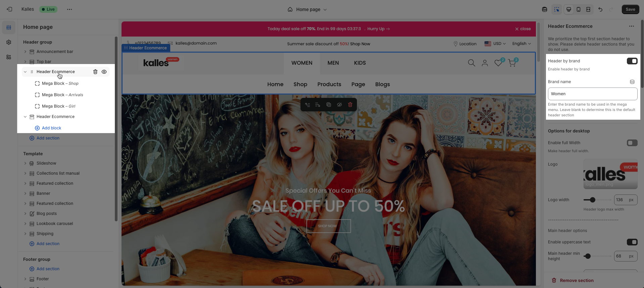Viewport: 644px width, 288px height.
Task: Select the KIDS brand tab in preview
Action: (360, 63)
